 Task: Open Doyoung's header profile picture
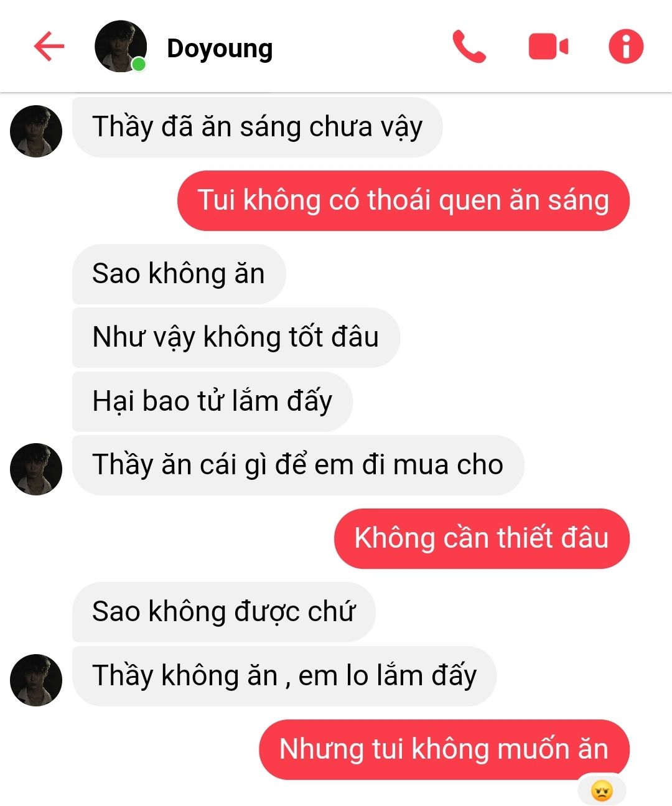tap(120, 46)
